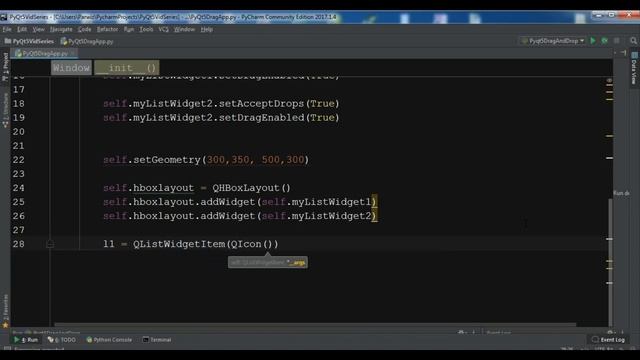The image size is (640, 360).
Task: Open the Help menu
Action: click(207, 29)
